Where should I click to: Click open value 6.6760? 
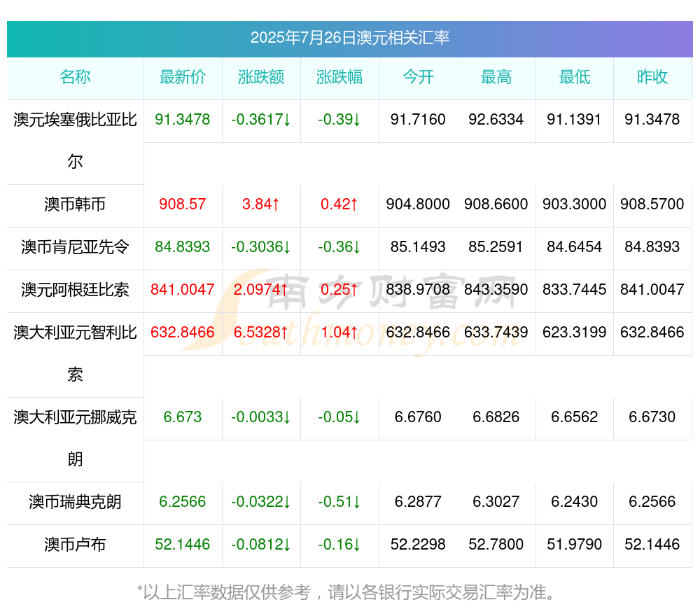(418, 417)
